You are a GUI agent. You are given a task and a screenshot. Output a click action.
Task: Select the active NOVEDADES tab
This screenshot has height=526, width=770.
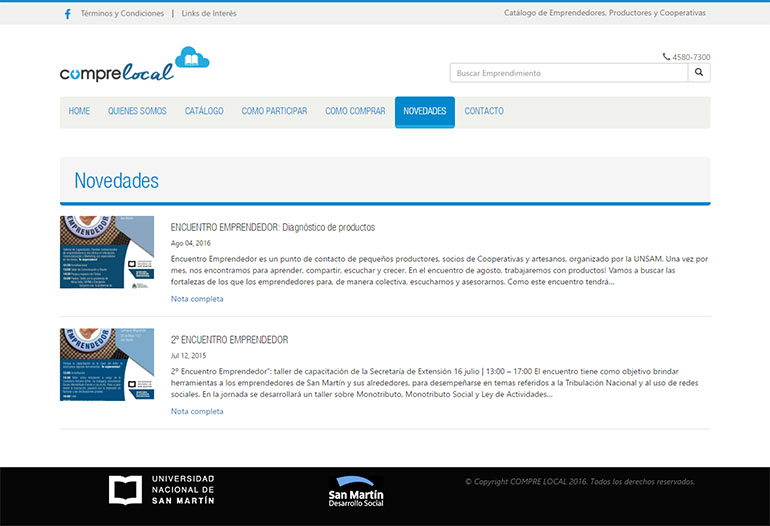click(x=425, y=112)
